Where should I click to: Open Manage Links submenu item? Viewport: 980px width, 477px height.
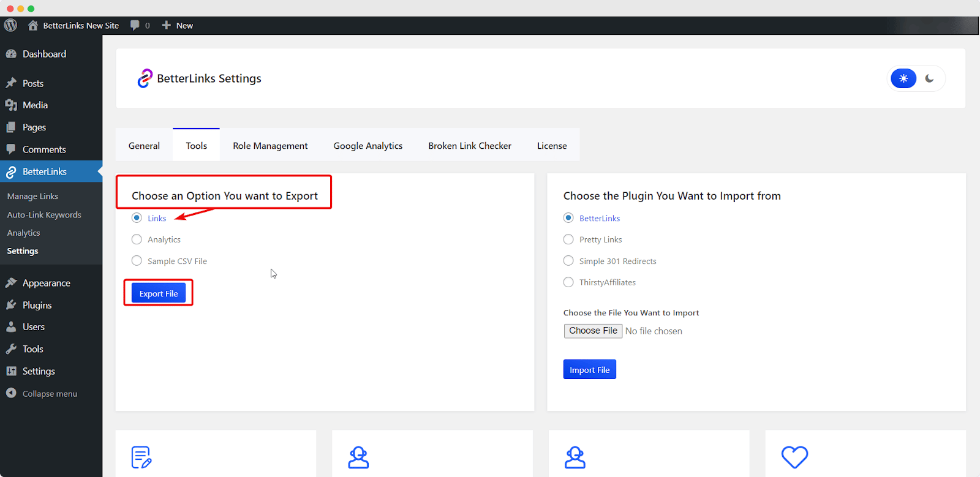coord(32,197)
